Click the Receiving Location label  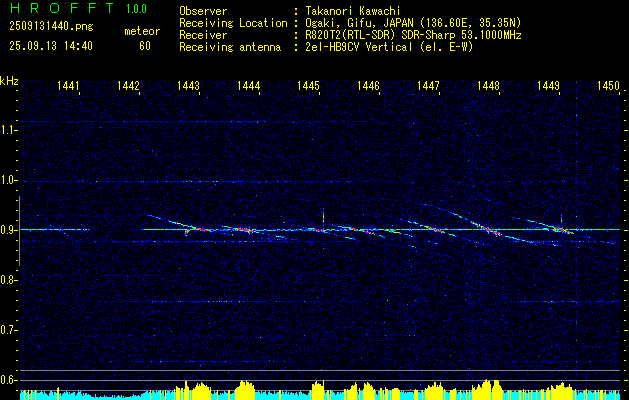233,23
